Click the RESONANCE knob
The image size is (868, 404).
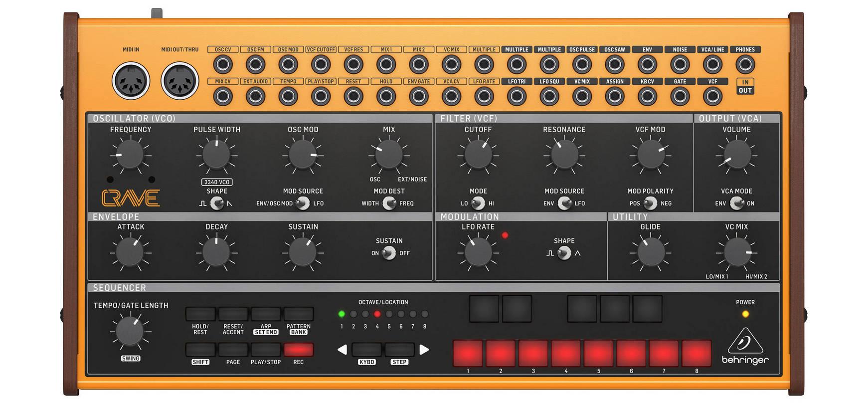point(564,154)
